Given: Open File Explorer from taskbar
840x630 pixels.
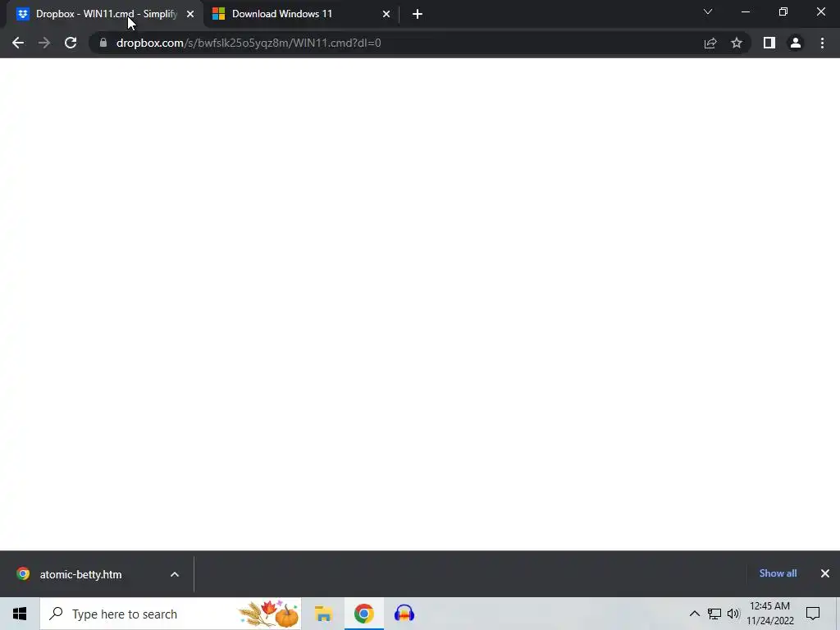Looking at the screenshot, I should coord(323,614).
